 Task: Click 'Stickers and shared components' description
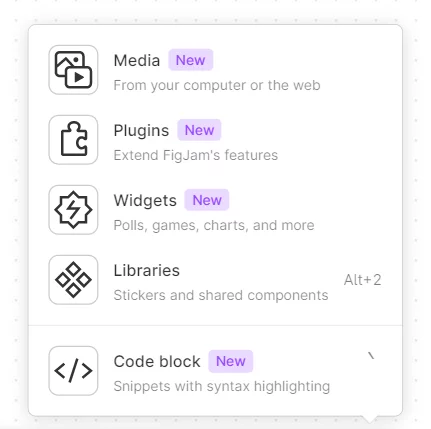pyautogui.click(x=221, y=295)
